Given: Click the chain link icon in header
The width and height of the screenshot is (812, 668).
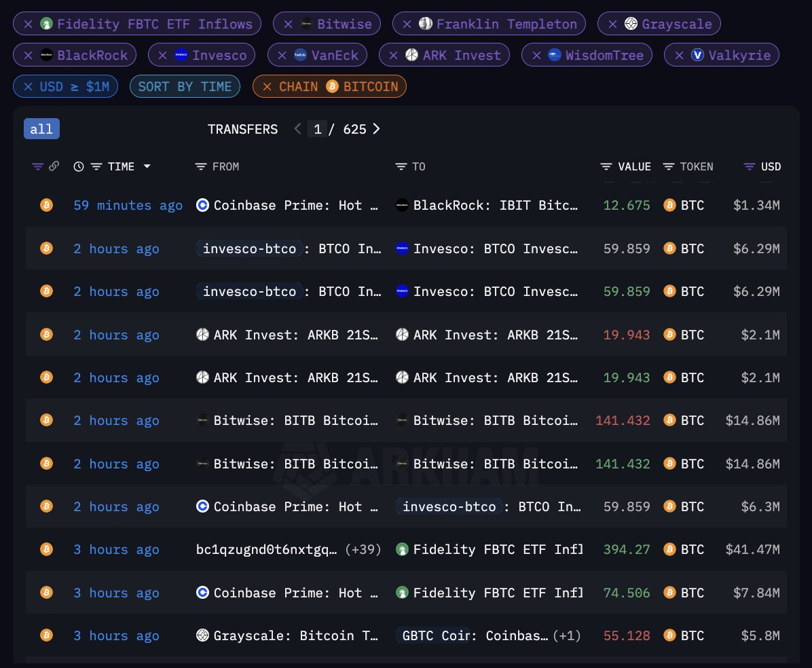Looking at the screenshot, I should (x=54, y=166).
